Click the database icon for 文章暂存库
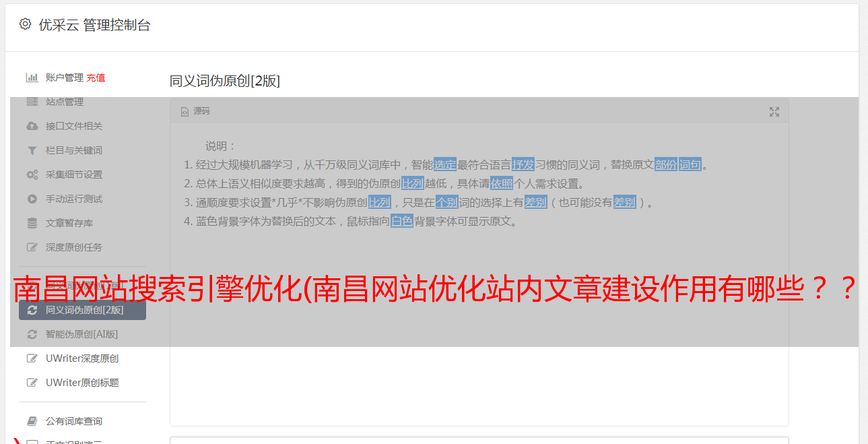 point(32,223)
